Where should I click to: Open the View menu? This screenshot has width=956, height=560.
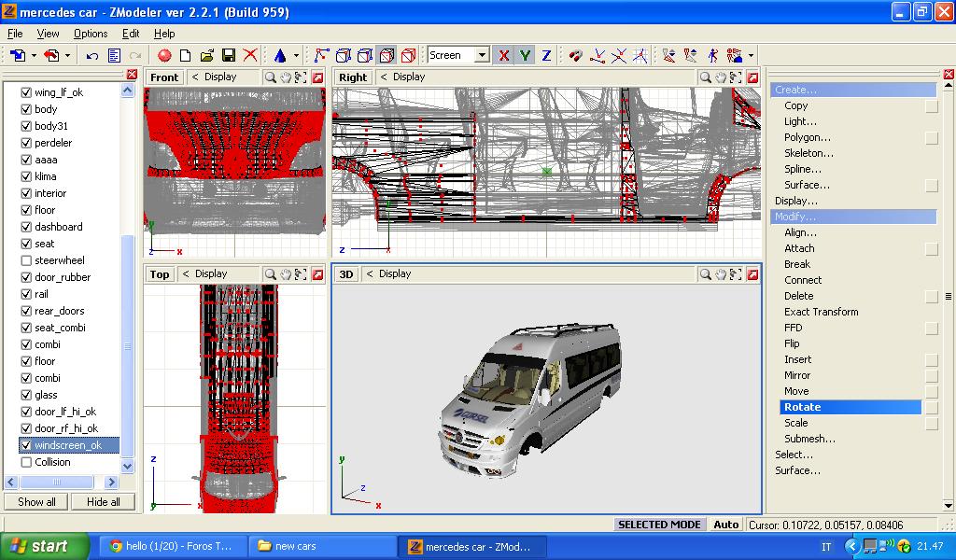[48, 34]
